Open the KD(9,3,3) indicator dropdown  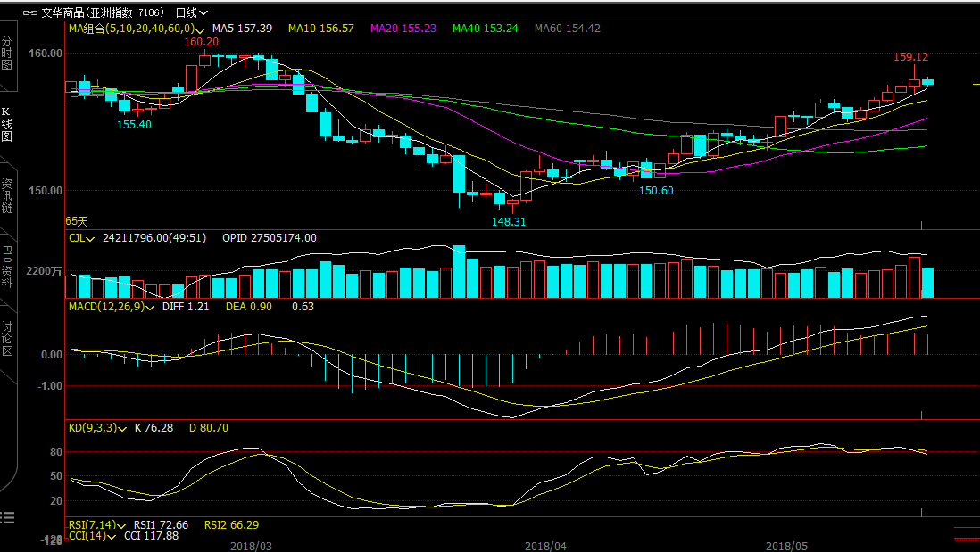pos(123,428)
